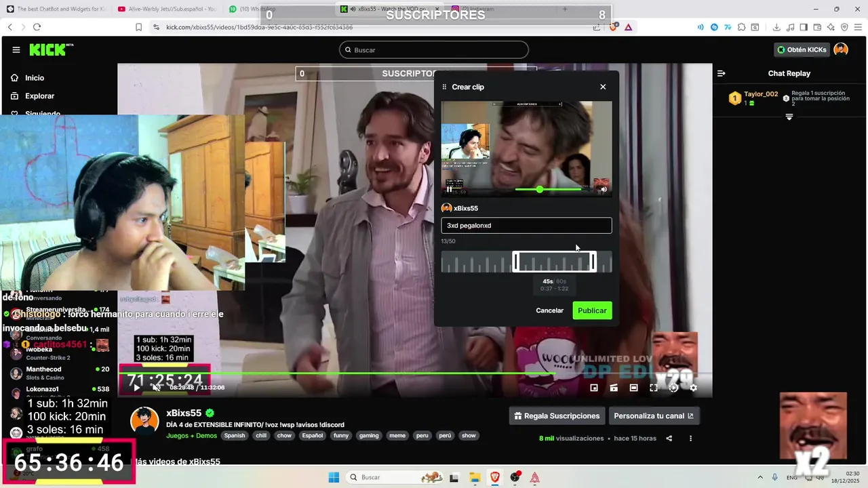This screenshot has height=488, width=868.
Task: Click Regala Suscripciones button
Action: point(557,415)
